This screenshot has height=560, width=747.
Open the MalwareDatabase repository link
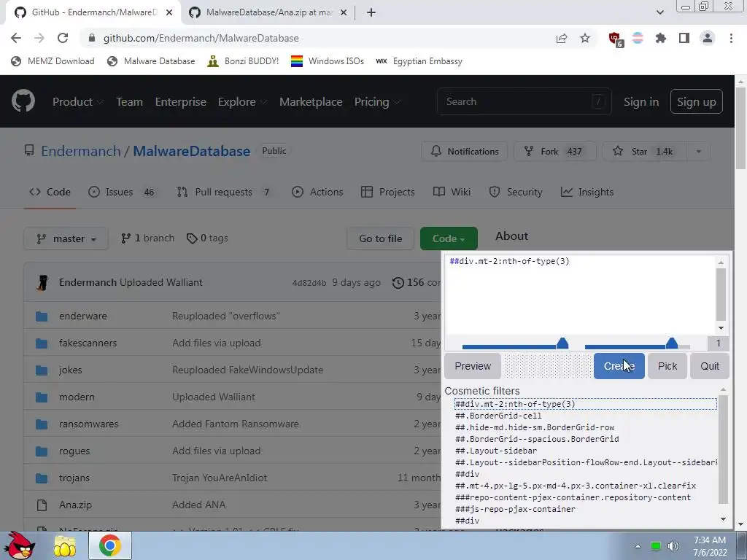coord(192,151)
